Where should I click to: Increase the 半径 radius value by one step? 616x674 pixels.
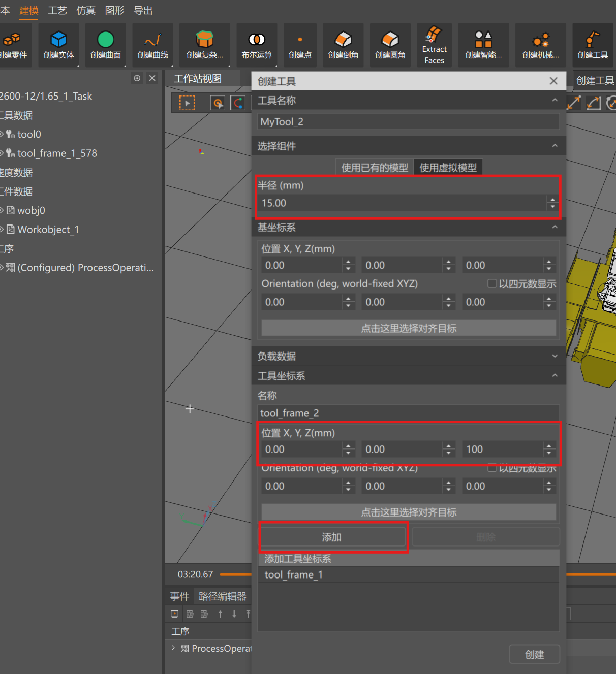point(552,200)
